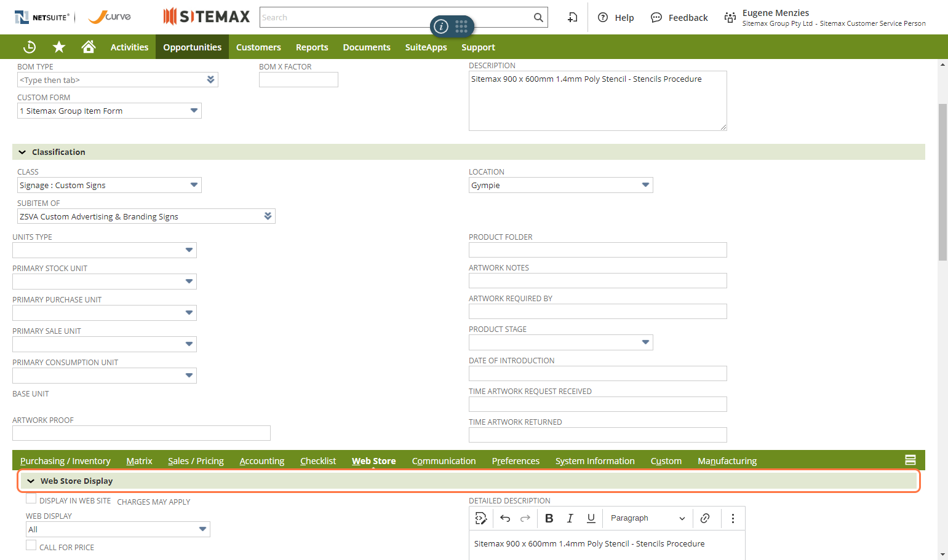Viewport: 948px width, 560px height.
Task: Click the Artwork Notes input field
Action: [x=598, y=281]
